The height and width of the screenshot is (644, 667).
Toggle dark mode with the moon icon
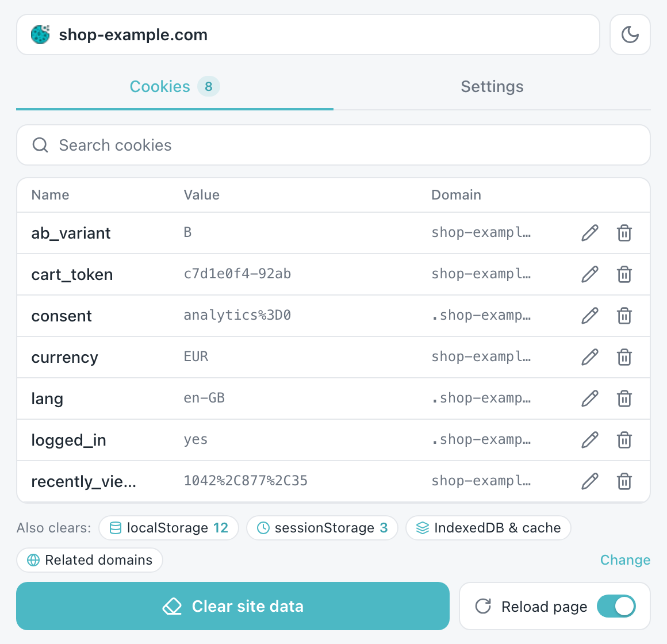coord(630,34)
